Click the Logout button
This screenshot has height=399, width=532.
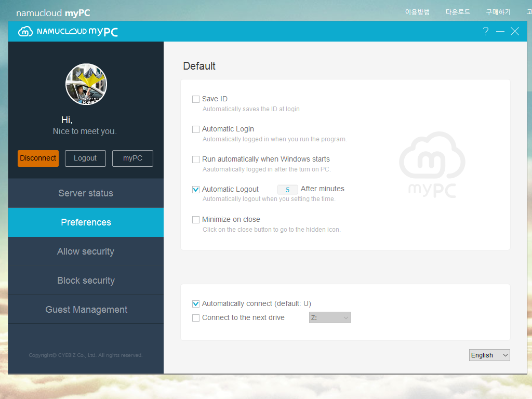point(85,158)
